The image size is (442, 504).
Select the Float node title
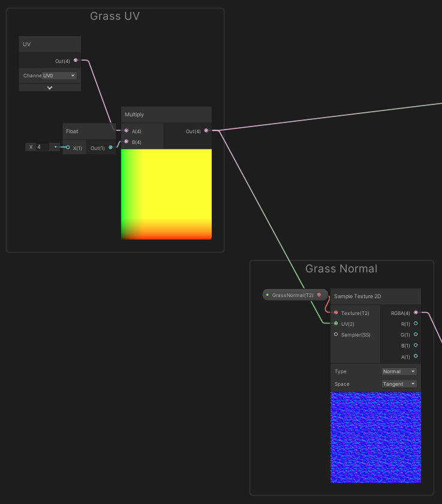pyautogui.click(x=72, y=131)
